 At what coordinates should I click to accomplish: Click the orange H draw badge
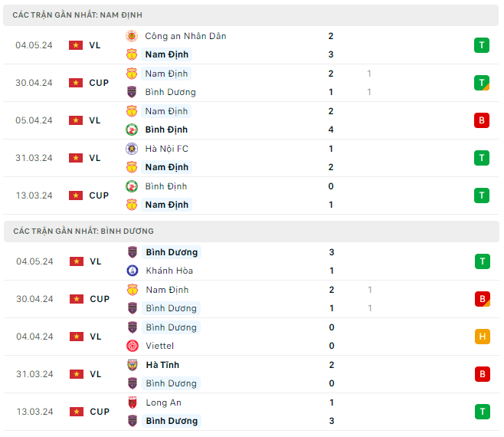point(482,337)
